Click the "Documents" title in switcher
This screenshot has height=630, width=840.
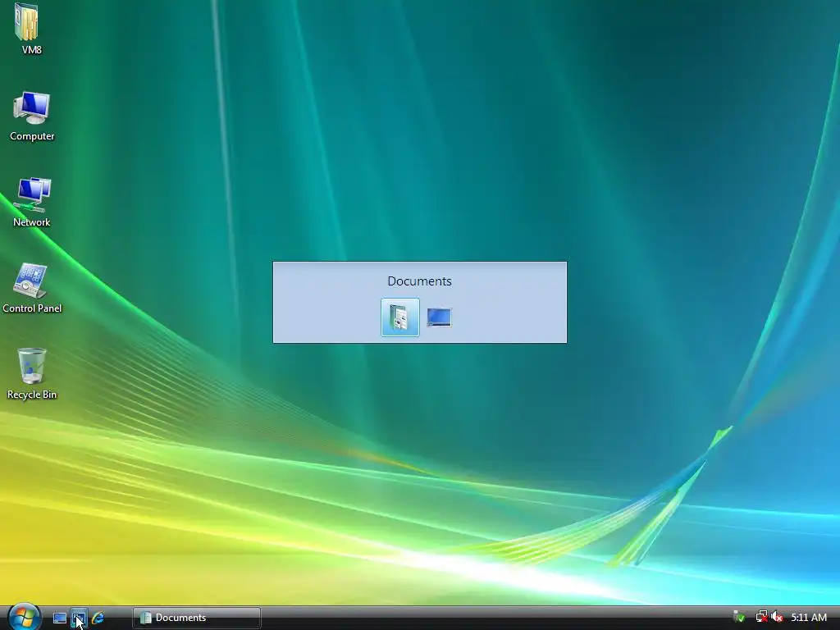pyautogui.click(x=419, y=281)
